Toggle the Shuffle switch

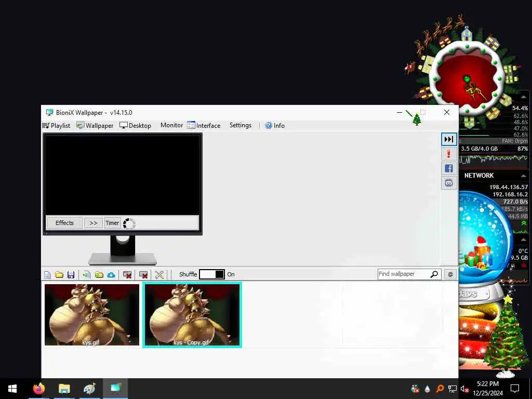point(212,274)
